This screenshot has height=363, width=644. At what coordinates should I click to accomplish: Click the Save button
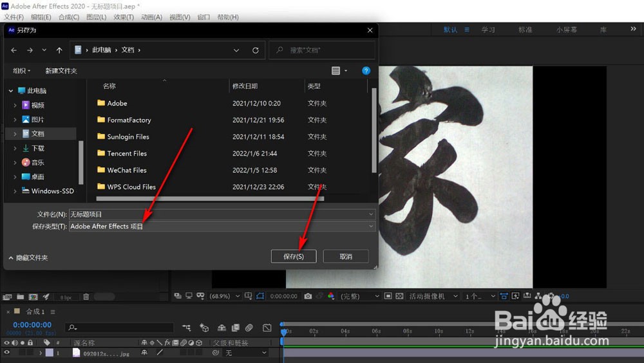pos(294,256)
